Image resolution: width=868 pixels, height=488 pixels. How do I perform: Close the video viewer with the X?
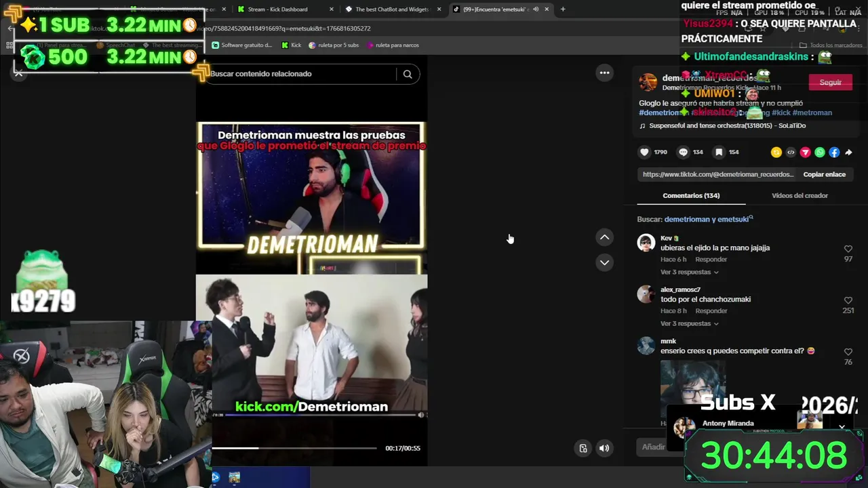coord(19,73)
